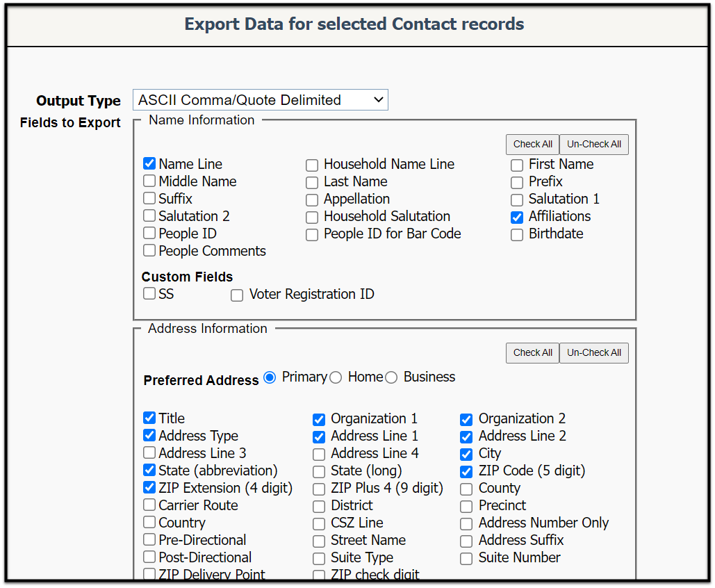Click Check All in Address Information
The width and height of the screenshot is (715, 588).
[532, 353]
